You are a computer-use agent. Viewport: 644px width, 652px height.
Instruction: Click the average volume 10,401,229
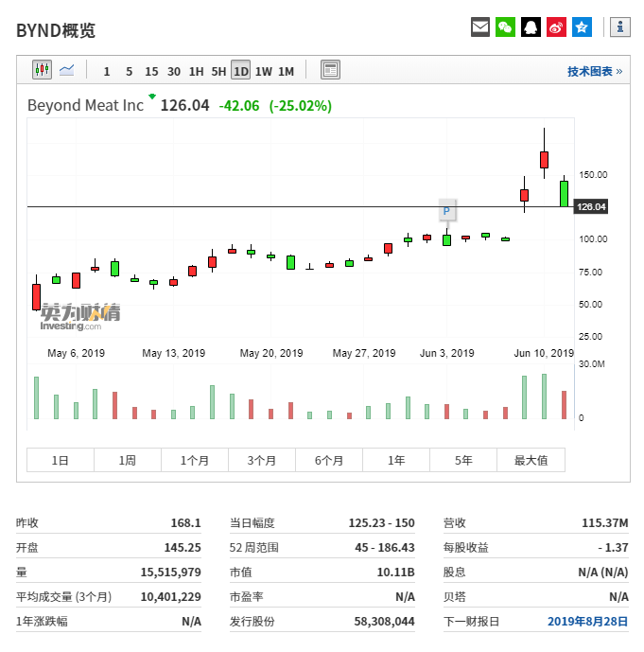(x=171, y=597)
